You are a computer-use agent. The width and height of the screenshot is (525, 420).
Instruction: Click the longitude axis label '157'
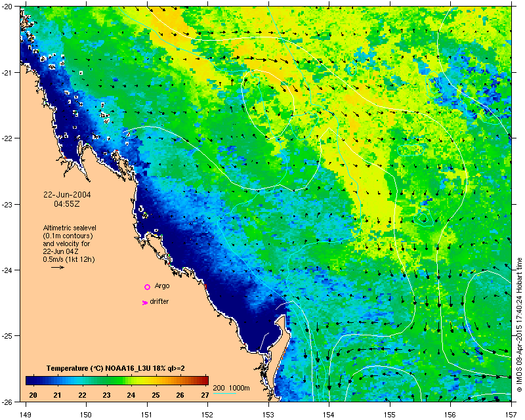click(512, 415)
